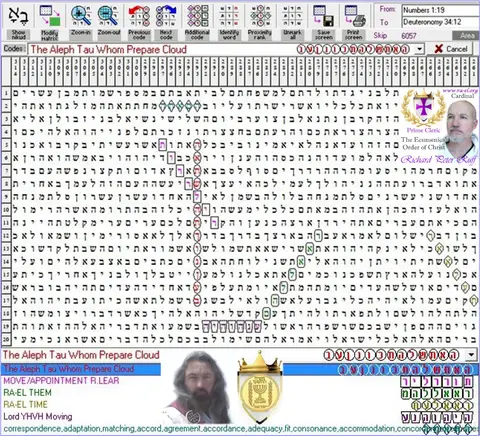This screenshot has height=436, width=480.
Task: Click row number 1 header
Action: point(6,93)
